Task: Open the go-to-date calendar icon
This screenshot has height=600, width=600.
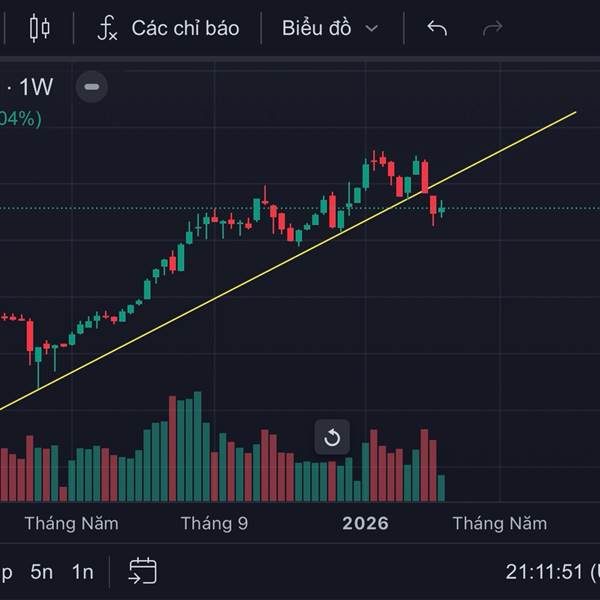Action: 143,571
